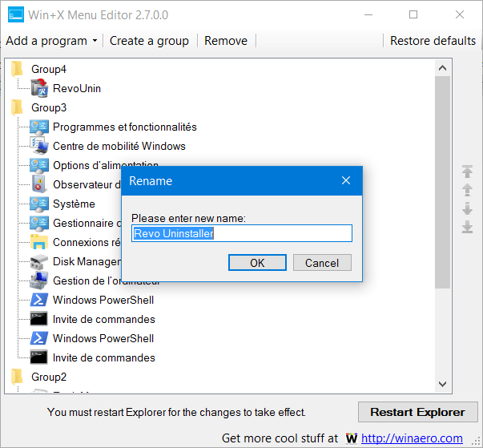Click first Invite de commandes icon
This screenshot has width=483, height=448.
(x=38, y=319)
